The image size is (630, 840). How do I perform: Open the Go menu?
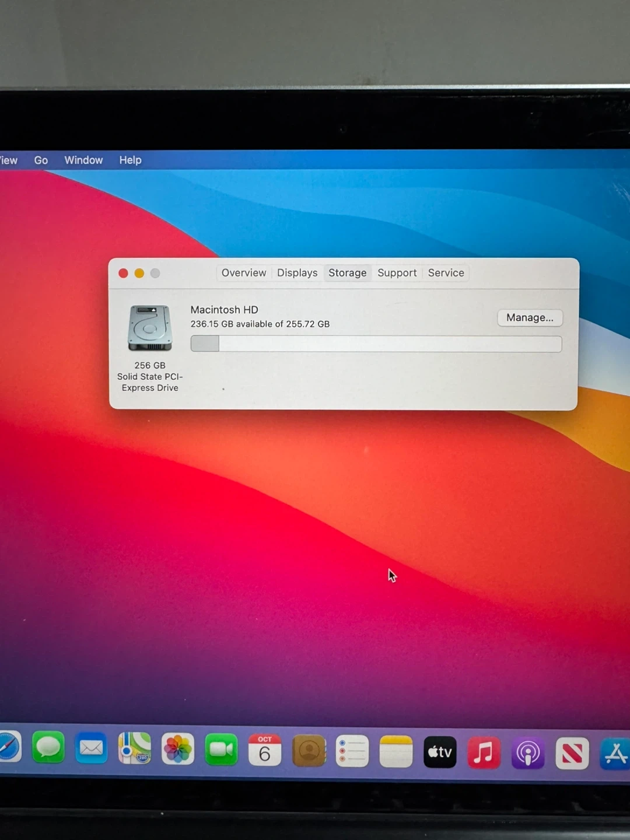(41, 160)
